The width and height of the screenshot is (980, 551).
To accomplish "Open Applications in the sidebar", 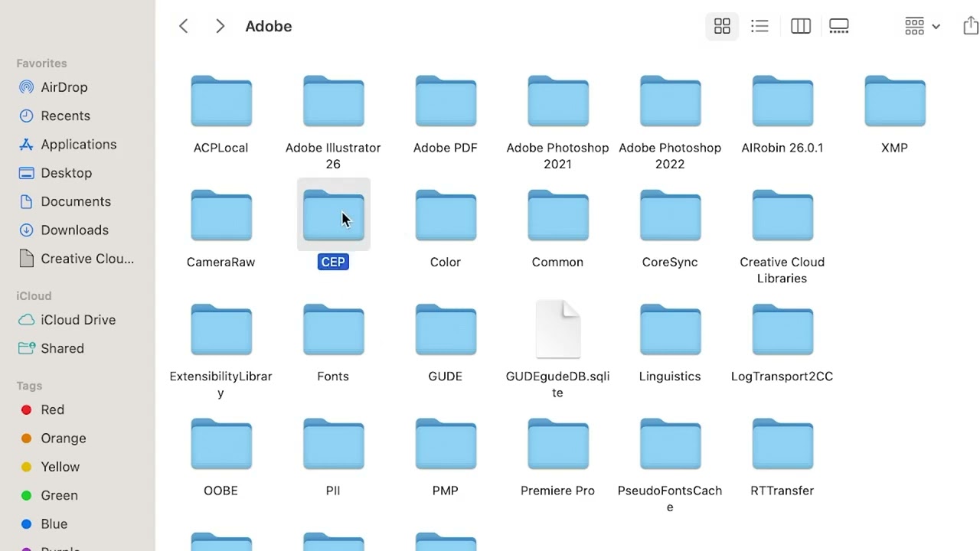I will [x=77, y=144].
